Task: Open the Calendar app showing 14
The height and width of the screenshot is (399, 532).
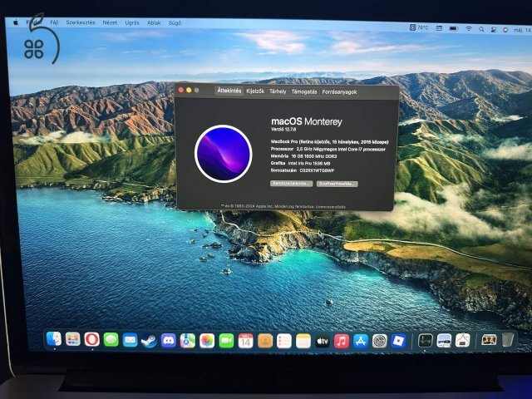Action: pyautogui.click(x=246, y=341)
